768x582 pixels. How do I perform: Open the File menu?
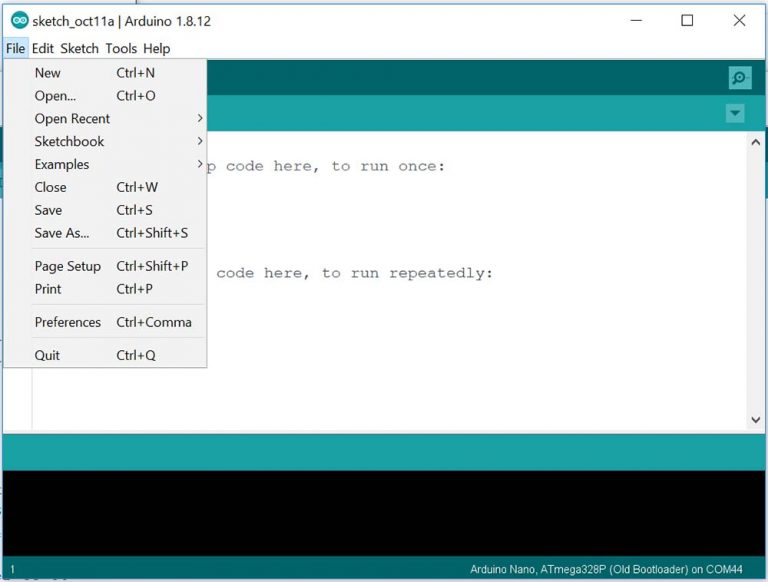[x=16, y=48]
